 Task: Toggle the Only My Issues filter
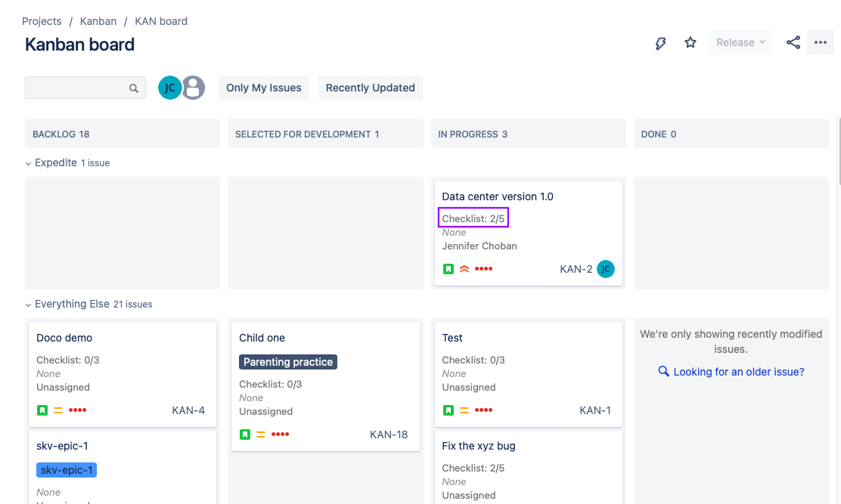[x=264, y=88]
